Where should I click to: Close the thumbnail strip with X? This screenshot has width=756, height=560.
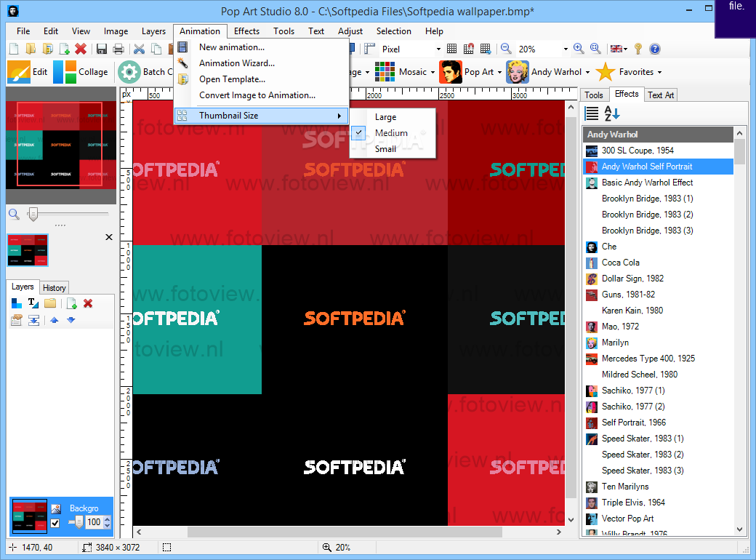click(x=109, y=237)
